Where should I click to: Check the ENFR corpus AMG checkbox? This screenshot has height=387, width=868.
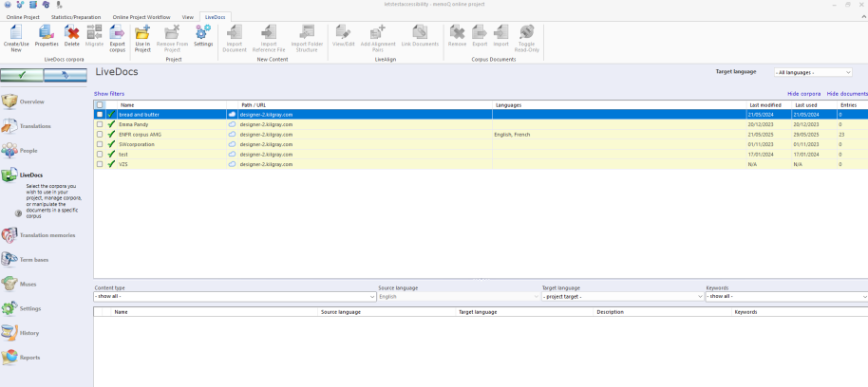(100, 135)
